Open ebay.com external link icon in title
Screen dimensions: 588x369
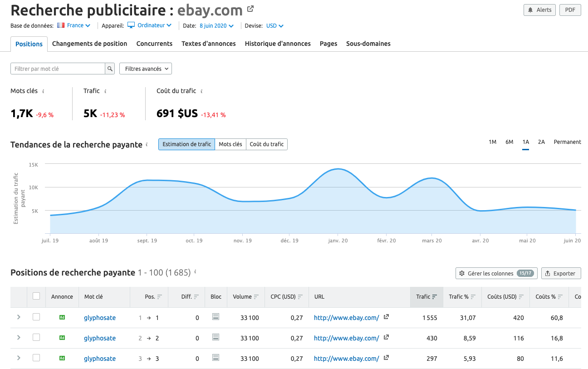(250, 9)
